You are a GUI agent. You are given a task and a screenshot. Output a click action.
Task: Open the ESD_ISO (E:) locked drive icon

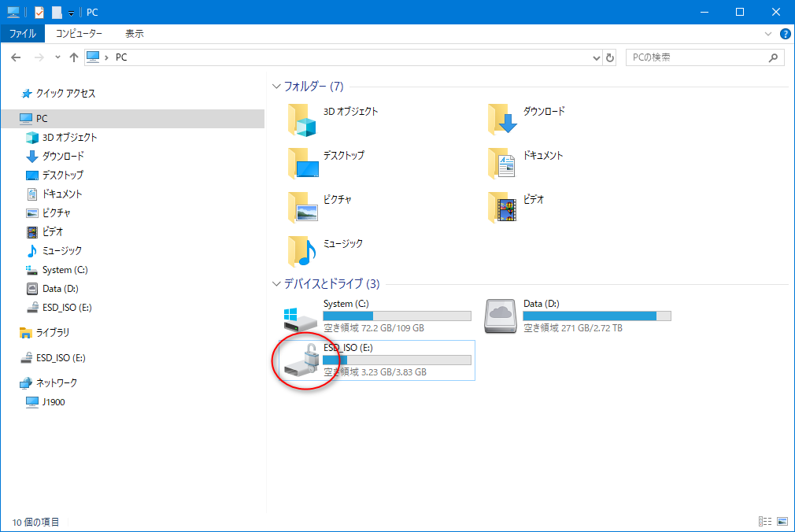(x=301, y=360)
